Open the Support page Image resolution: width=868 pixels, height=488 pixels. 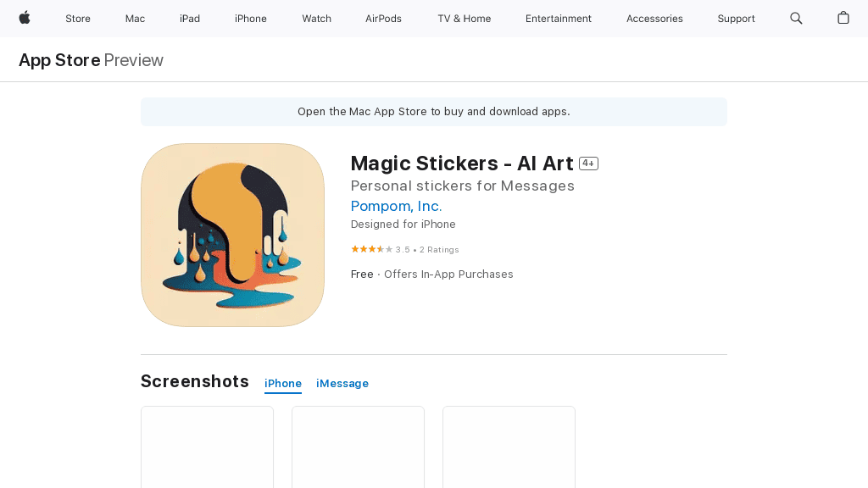(x=736, y=18)
